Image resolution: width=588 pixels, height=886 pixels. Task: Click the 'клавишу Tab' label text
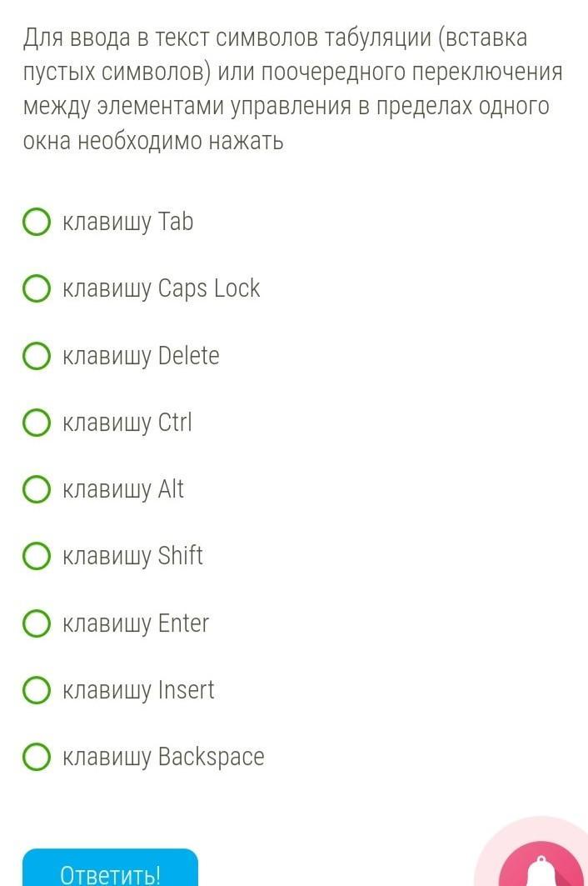[128, 223]
